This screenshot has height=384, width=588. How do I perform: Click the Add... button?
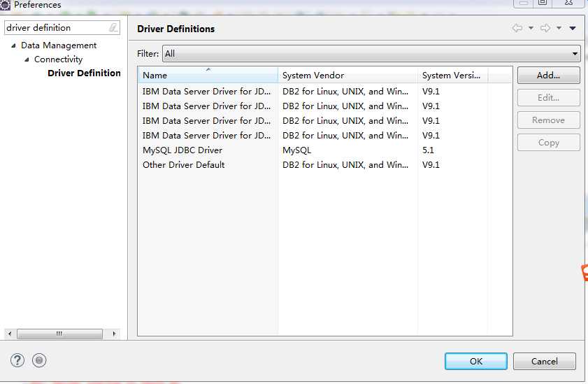click(x=548, y=76)
